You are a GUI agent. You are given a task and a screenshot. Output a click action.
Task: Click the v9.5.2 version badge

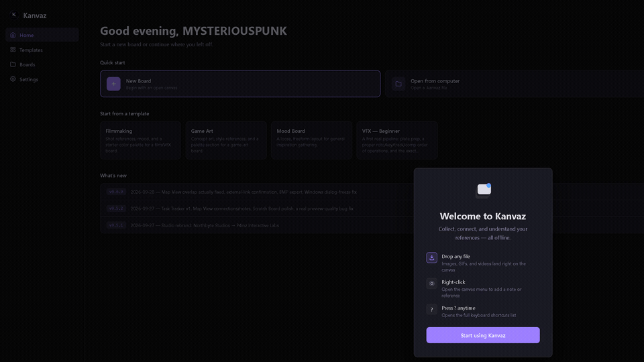click(x=116, y=208)
